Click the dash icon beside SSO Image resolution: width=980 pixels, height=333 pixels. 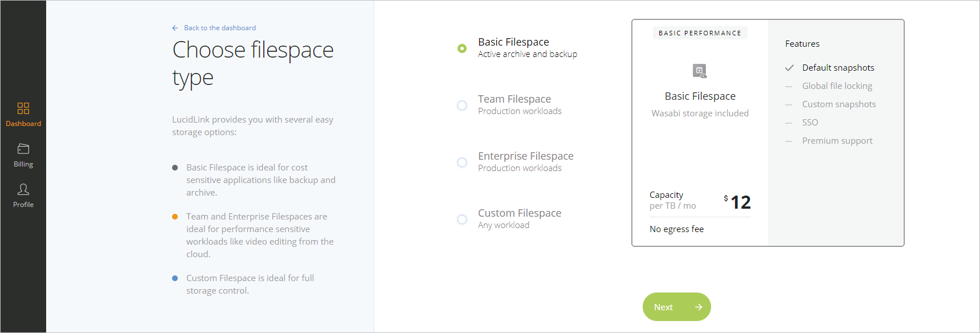coord(789,123)
